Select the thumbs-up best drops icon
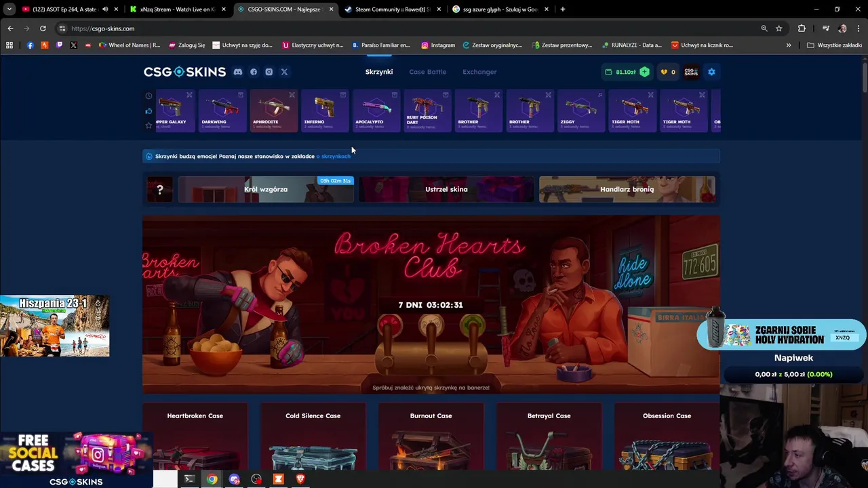The height and width of the screenshot is (488, 868). click(x=149, y=110)
